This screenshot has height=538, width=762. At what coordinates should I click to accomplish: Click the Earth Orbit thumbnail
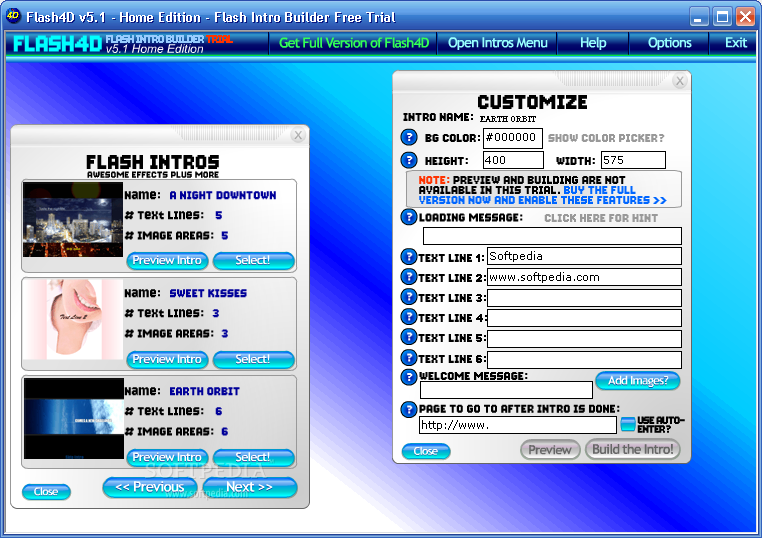(74, 418)
